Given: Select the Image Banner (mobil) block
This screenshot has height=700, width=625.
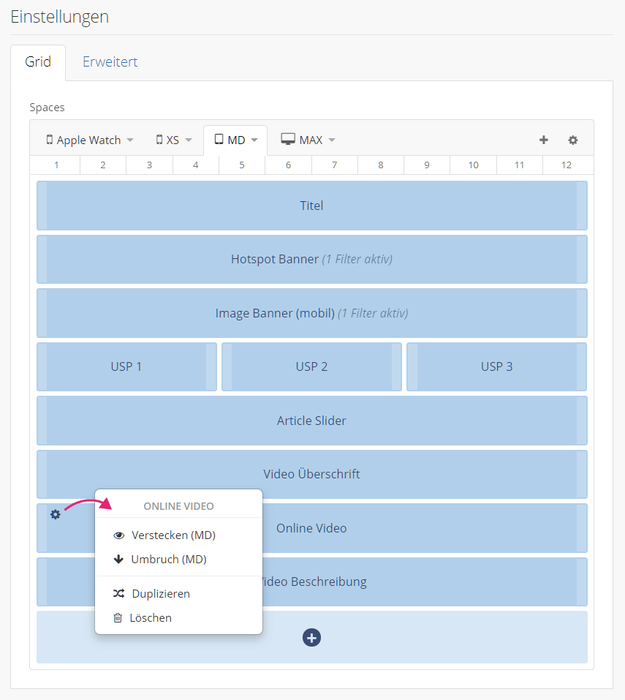Looking at the screenshot, I should [312, 313].
